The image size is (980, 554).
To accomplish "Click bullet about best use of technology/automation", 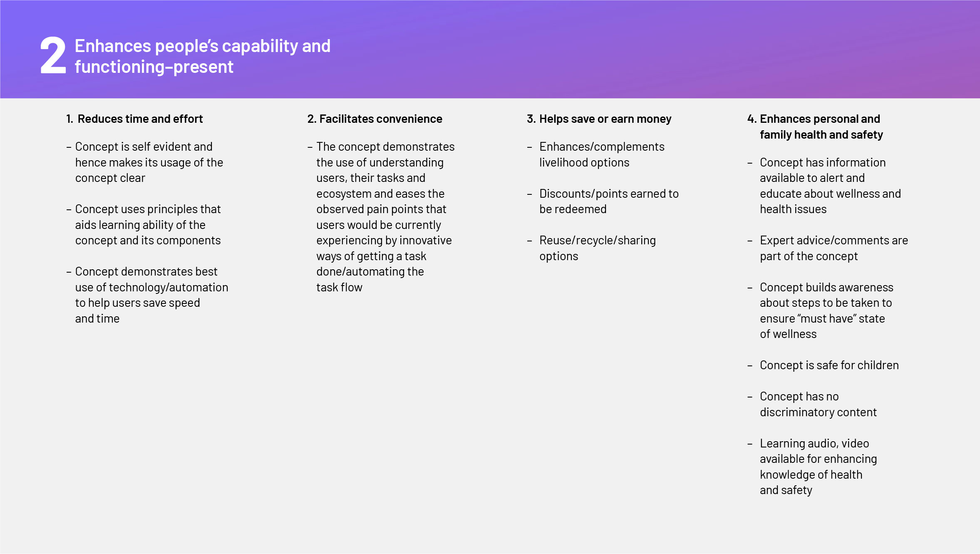I will click(151, 295).
